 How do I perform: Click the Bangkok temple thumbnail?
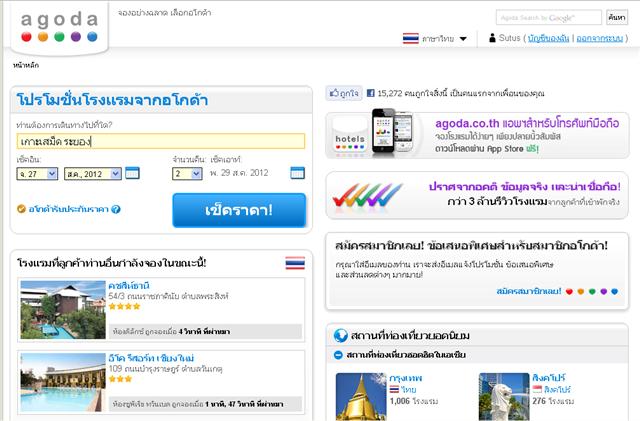coord(361,396)
